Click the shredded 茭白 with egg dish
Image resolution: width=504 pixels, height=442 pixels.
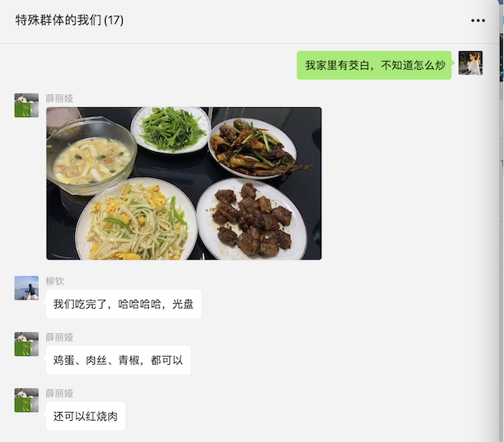(x=136, y=219)
